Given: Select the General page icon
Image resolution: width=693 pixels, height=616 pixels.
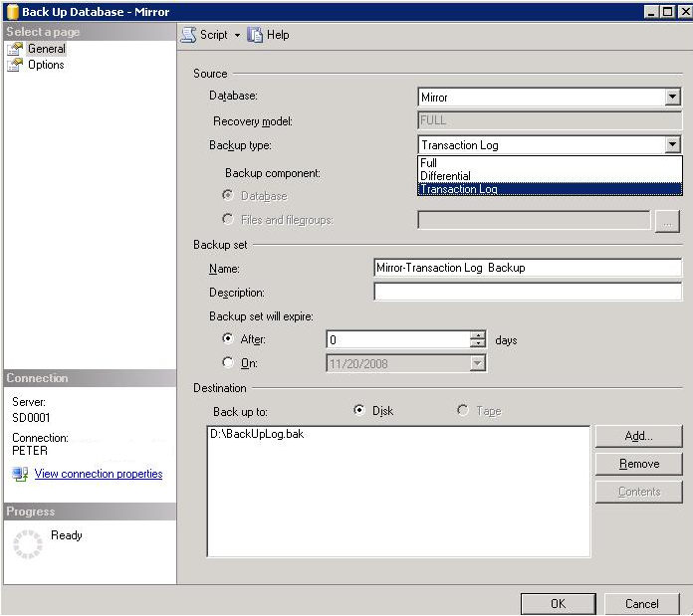Looking at the screenshot, I should tap(15, 49).
